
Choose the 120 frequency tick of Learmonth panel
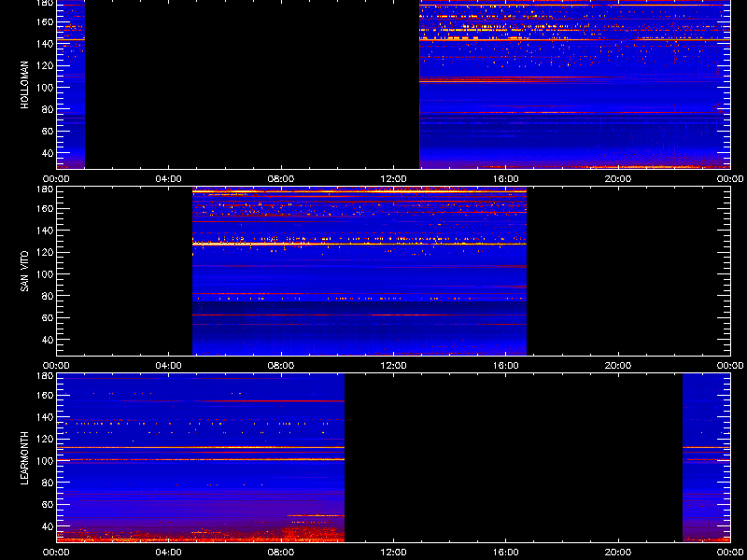click(x=47, y=439)
